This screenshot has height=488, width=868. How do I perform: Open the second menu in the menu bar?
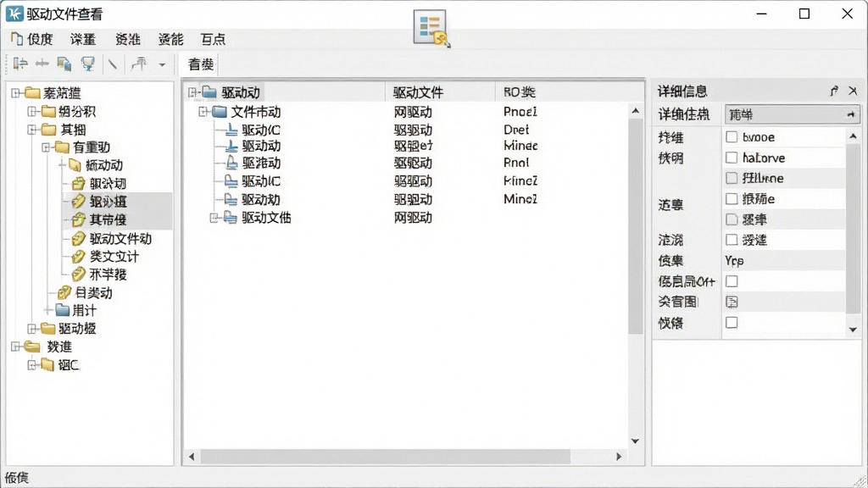coord(83,39)
